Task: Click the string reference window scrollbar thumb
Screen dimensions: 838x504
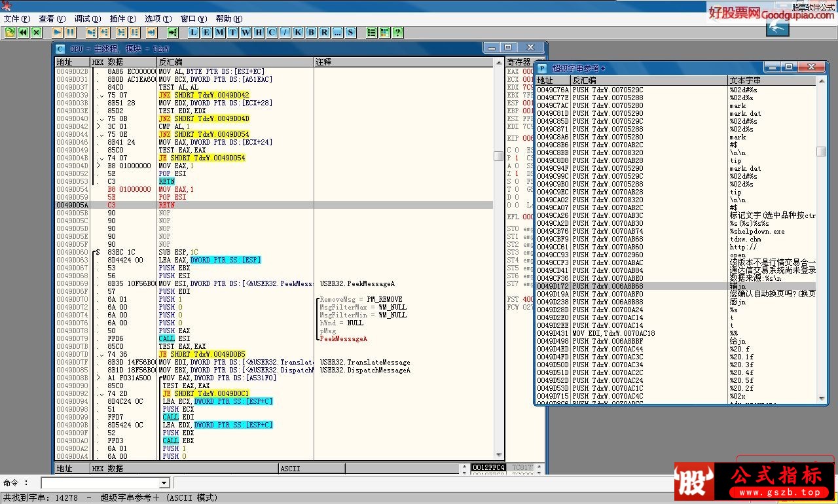Action: click(x=821, y=152)
